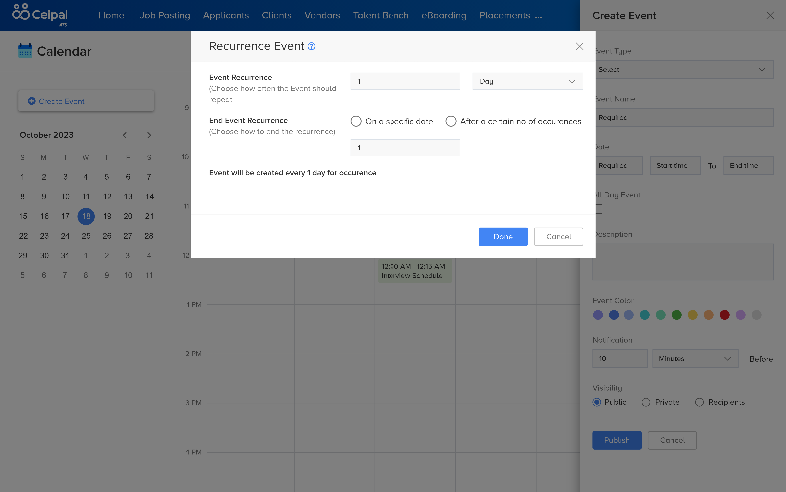Select highlighted date 18 in mini calendar
Screen dimensions: 786x492
pyautogui.click(x=86, y=216)
